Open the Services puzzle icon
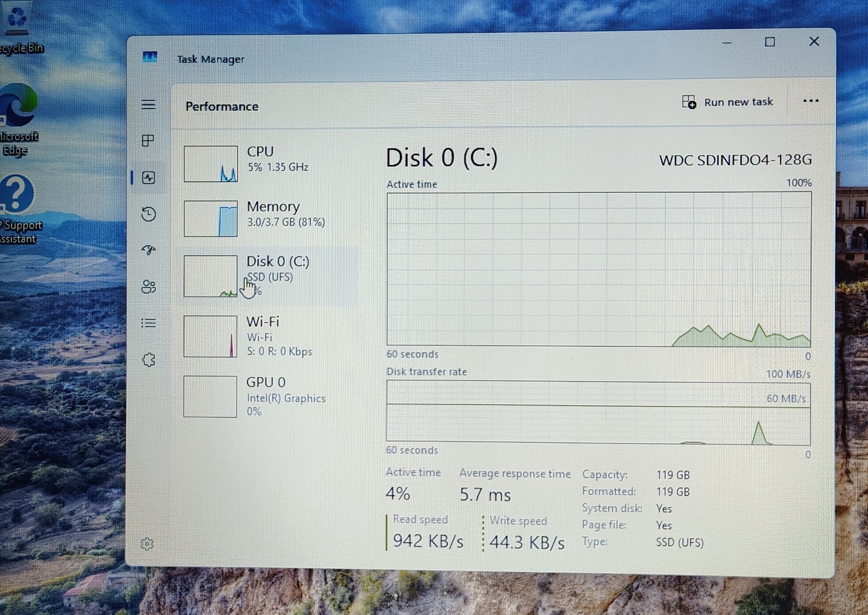This screenshot has height=615, width=868. [x=149, y=360]
